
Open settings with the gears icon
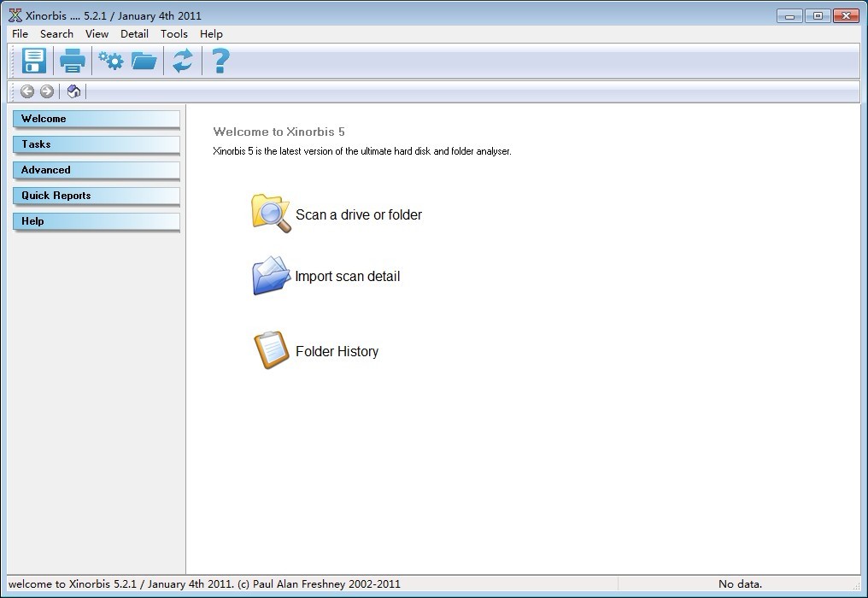(x=110, y=61)
